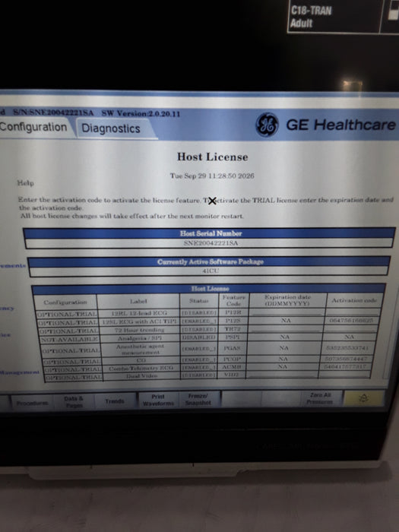Screen dimensions: 399x532
Task: Select activation code of Combo Telemetry ECG
Action: [345, 367]
